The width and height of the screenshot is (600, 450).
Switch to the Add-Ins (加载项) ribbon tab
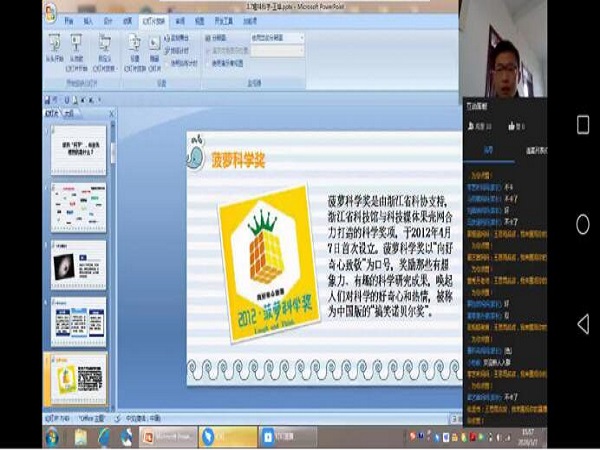(250, 21)
